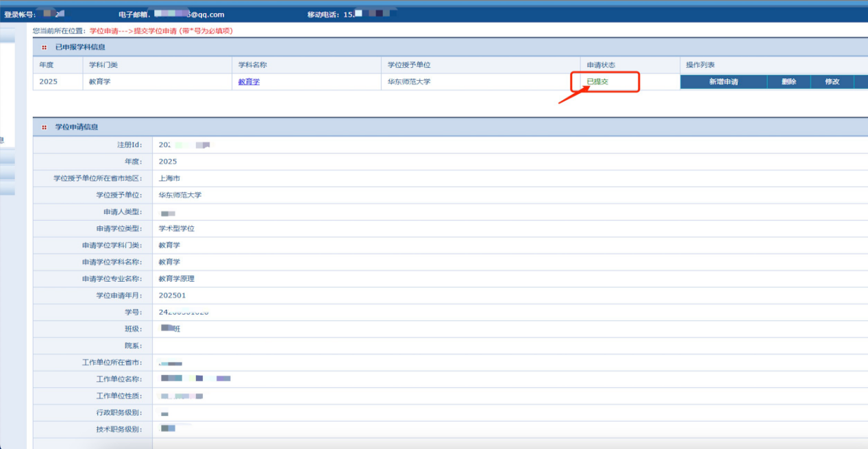Click the icon beside 已申报学科信息 header
Screen dimensions: 868x449
pos(45,47)
